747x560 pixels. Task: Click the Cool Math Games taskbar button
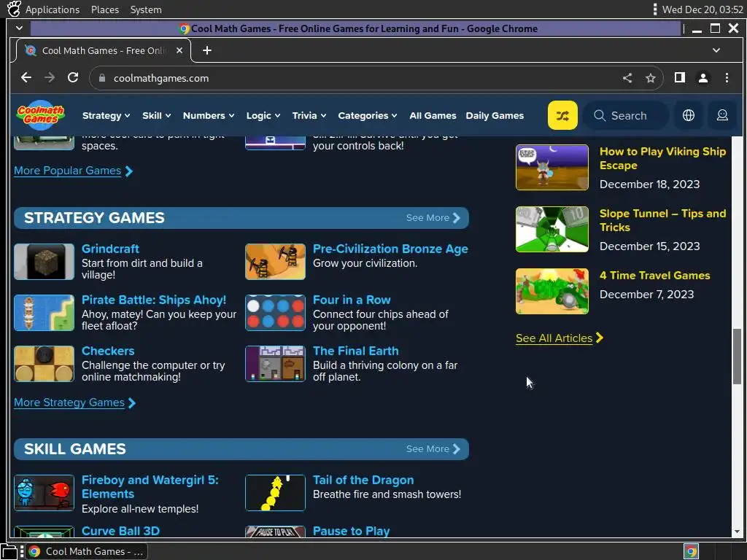click(86, 551)
